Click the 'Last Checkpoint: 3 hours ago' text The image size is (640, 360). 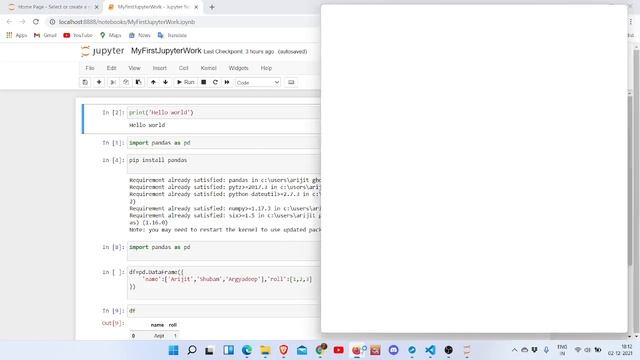click(x=239, y=52)
